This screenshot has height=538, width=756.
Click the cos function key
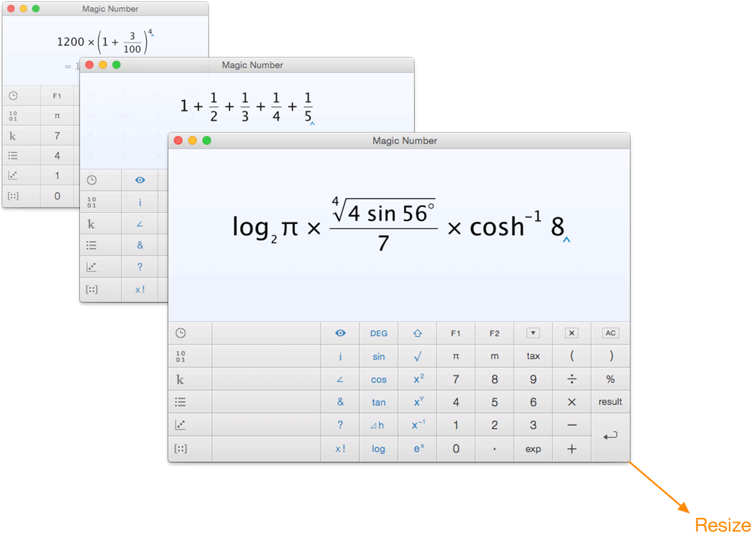click(379, 379)
